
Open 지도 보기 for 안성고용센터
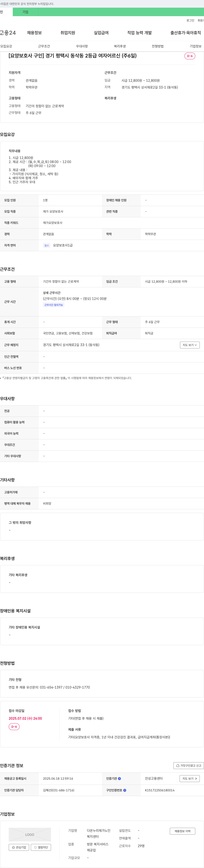point(190,778)
